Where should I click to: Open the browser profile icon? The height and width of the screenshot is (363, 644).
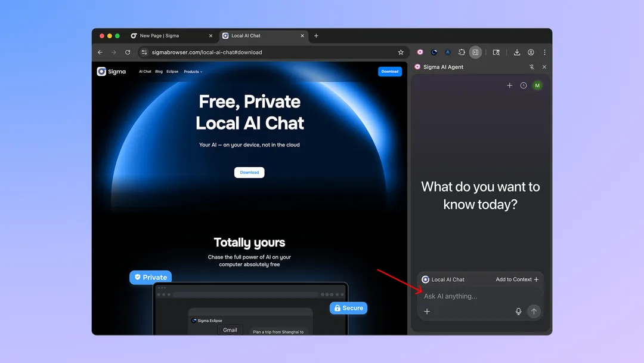pos(531,52)
